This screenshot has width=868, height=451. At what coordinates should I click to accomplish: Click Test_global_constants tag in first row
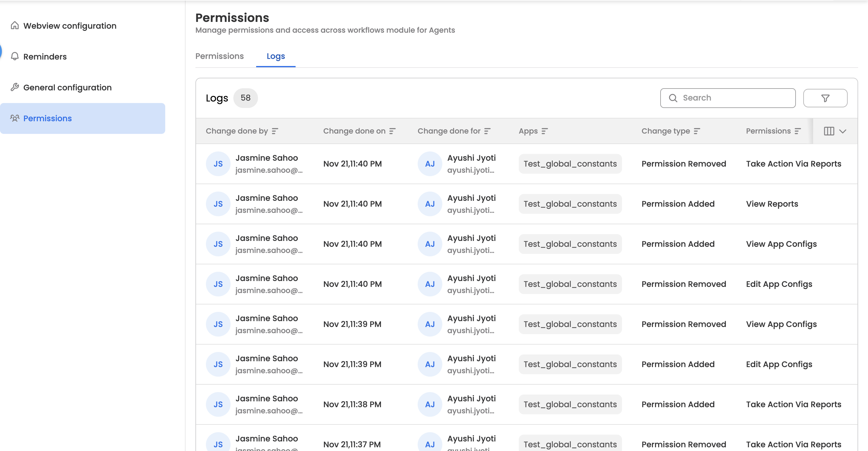570,164
